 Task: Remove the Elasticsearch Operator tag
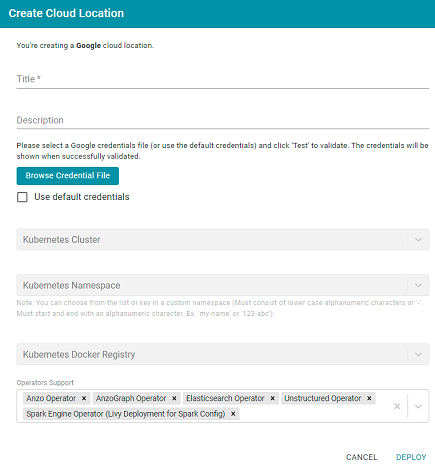[272, 398]
